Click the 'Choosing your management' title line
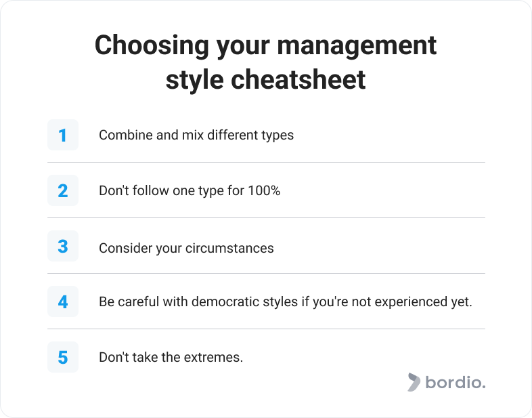The height and width of the screenshot is (418, 532). pos(265,45)
